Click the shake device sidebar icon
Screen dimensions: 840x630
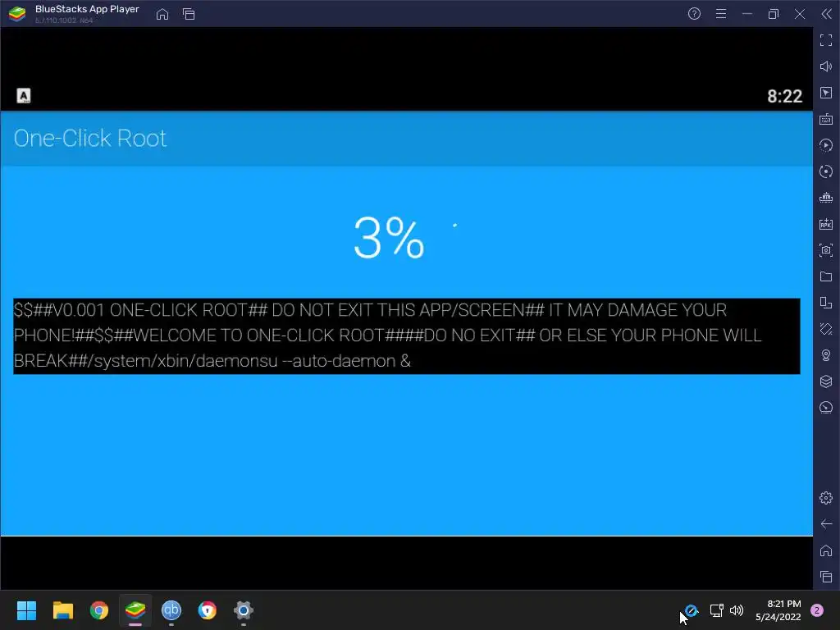point(826,329)
